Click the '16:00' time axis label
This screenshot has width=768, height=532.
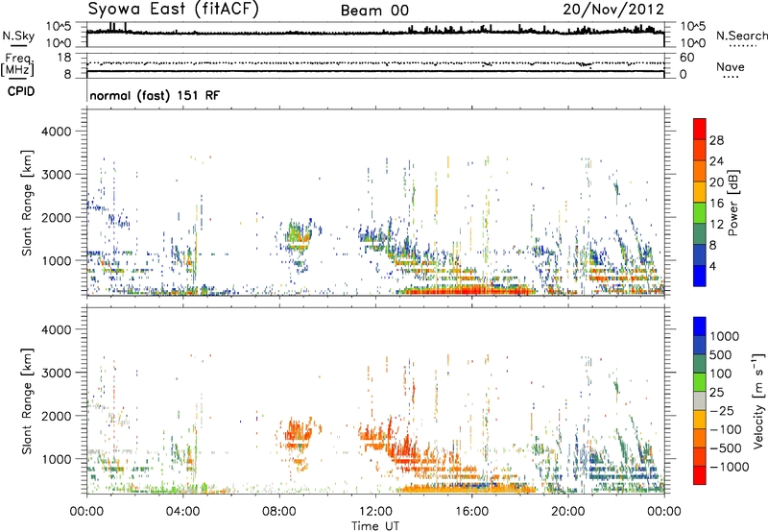click(471, 512)
